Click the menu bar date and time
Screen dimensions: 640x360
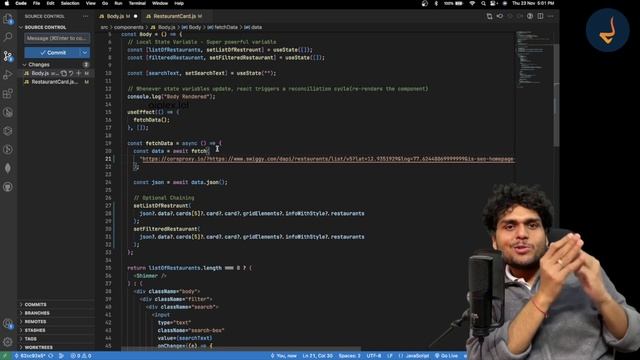tap(533, 3)
